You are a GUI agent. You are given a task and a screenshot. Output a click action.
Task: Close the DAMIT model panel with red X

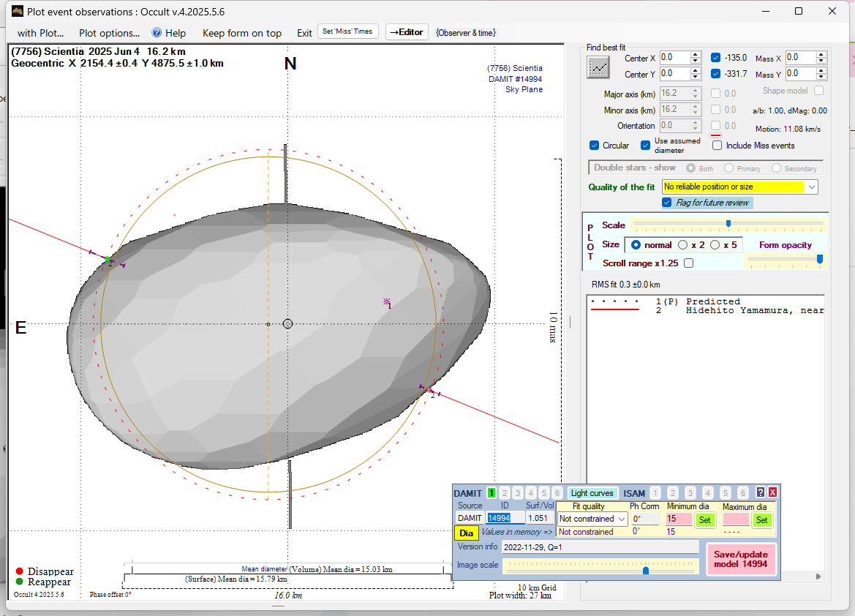pos(772,493)
